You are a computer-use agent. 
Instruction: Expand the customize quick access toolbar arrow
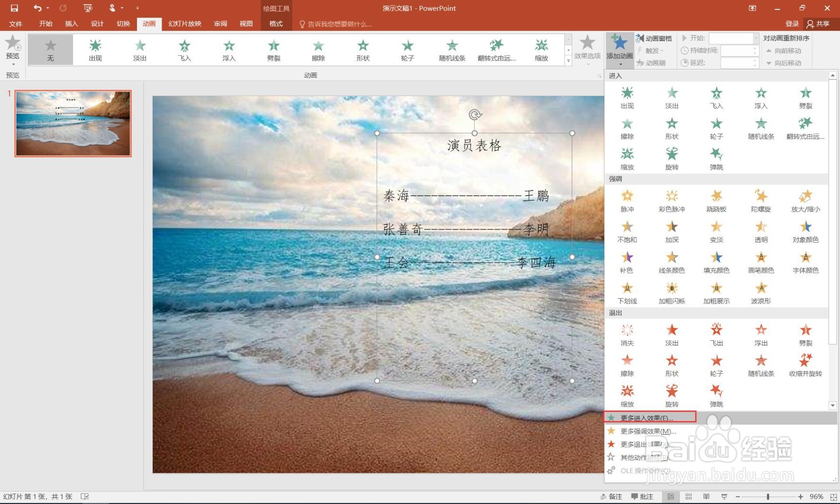(x=138, y=8)
